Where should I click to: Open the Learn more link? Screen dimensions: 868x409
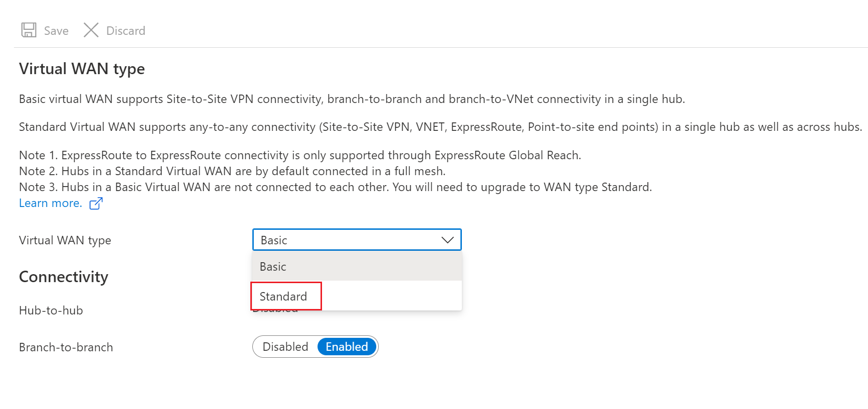point(50,203)
